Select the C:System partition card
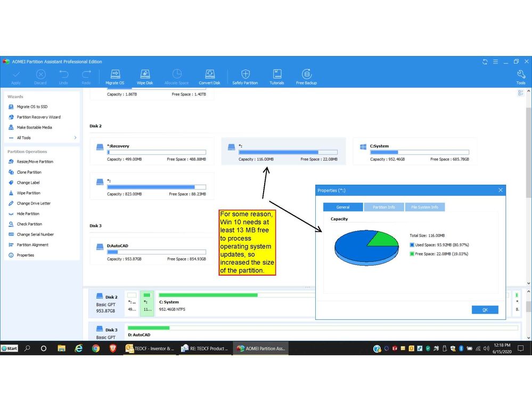Viewport: 532px width, 411px height. 415,151
